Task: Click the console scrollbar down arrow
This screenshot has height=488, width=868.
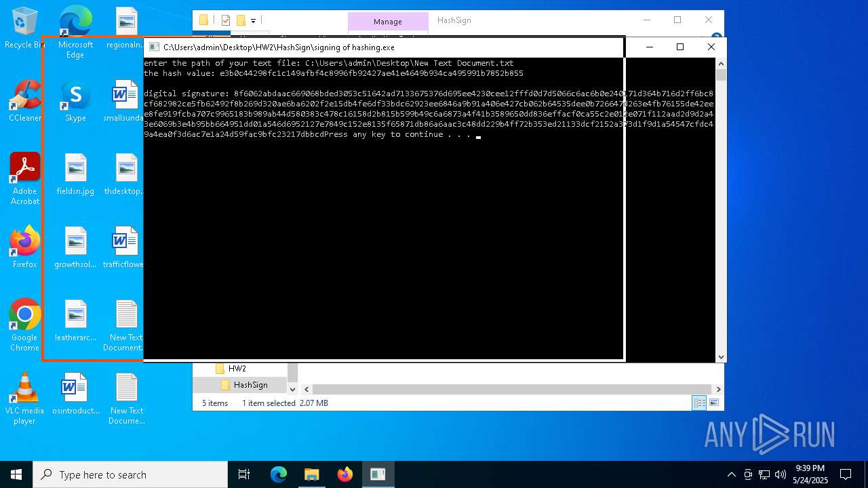Action: click(x=721, y=357)
